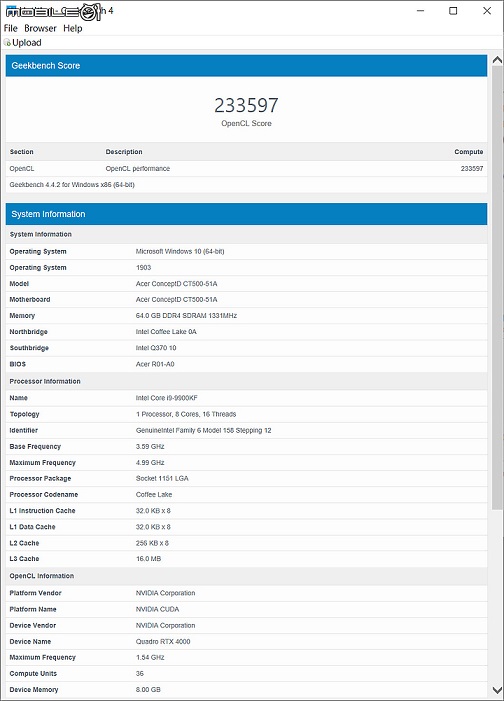Click the Upload toolbar button
Screen dimensions: 504x701
22,43
